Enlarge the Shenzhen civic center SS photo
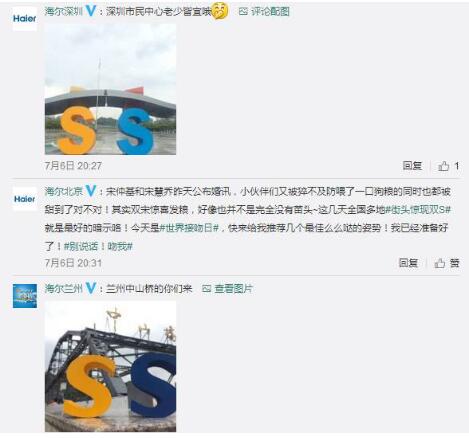 coord(110,89)
